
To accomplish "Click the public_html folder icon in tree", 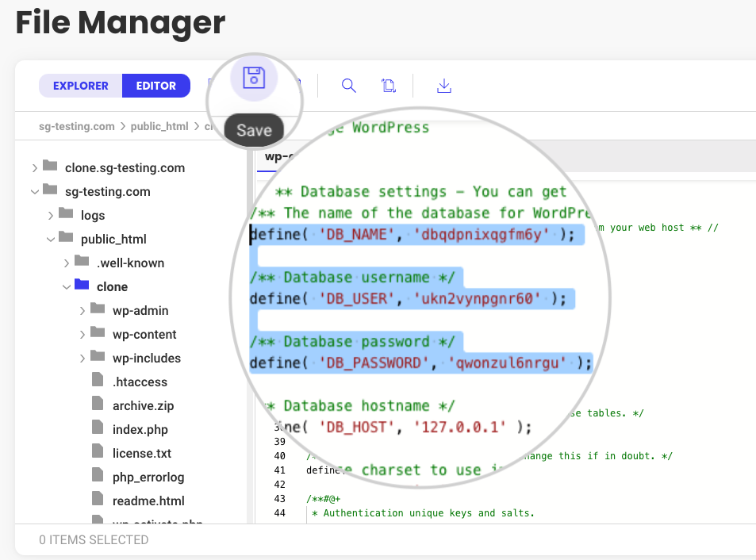I will (x=66, y=237).
